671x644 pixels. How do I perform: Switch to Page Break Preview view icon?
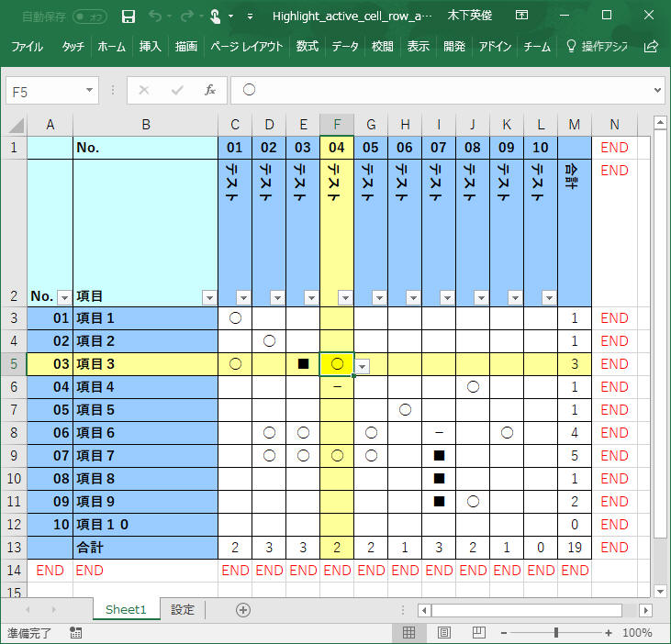tap(477, 633)
